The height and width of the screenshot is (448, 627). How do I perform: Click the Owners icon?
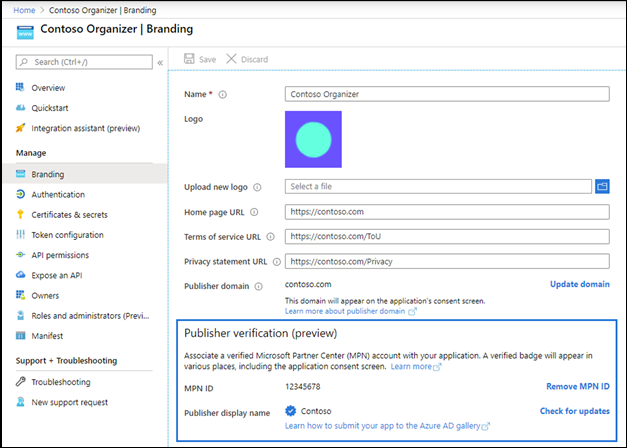tap(20, 295)
